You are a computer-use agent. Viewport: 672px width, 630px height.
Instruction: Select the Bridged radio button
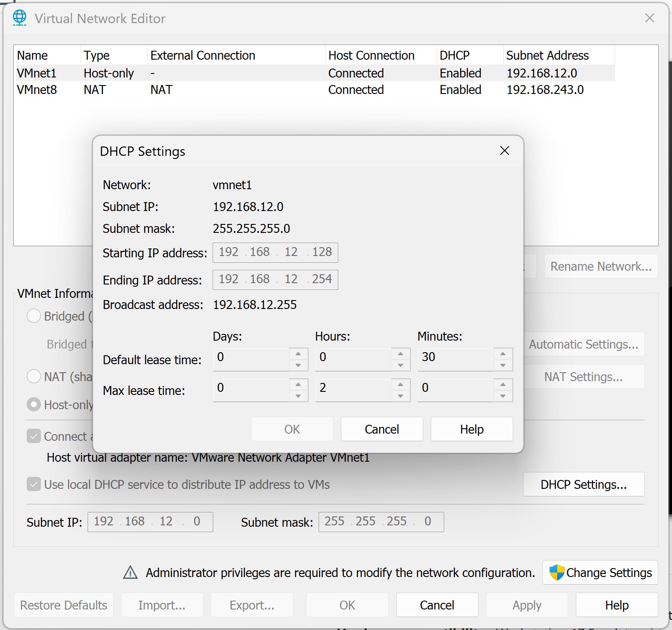[x=34, y=316]
